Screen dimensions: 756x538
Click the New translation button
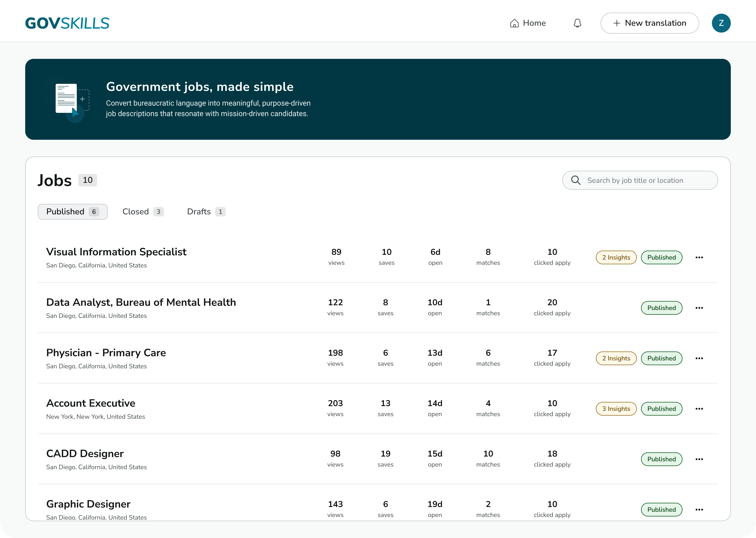pyautogui.click(x=649, y=23)
